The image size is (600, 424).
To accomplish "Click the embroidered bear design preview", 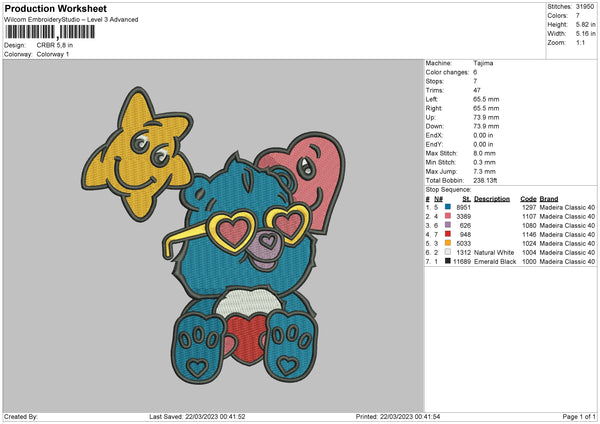I will (x=214, y=236).
